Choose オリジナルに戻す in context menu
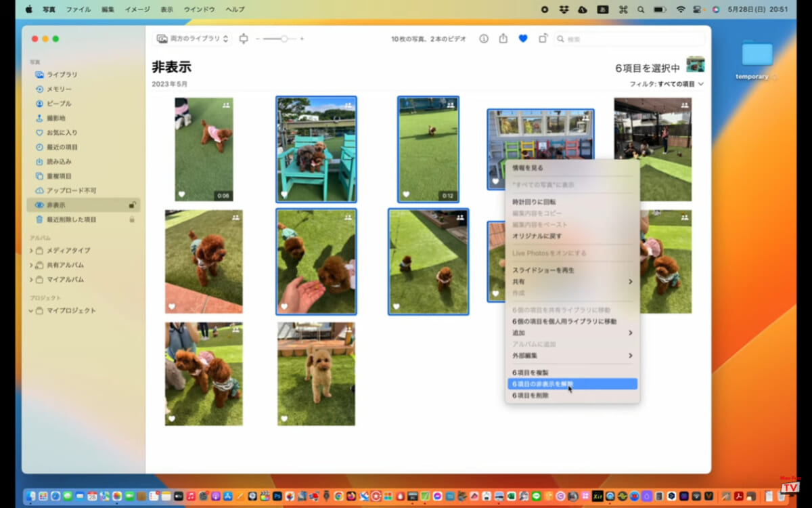Screen dimensions: 812x508 (x=572, y=236)
